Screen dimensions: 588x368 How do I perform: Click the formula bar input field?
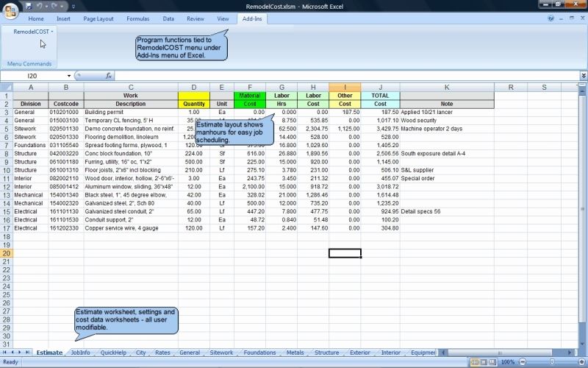tap(347, 76)
